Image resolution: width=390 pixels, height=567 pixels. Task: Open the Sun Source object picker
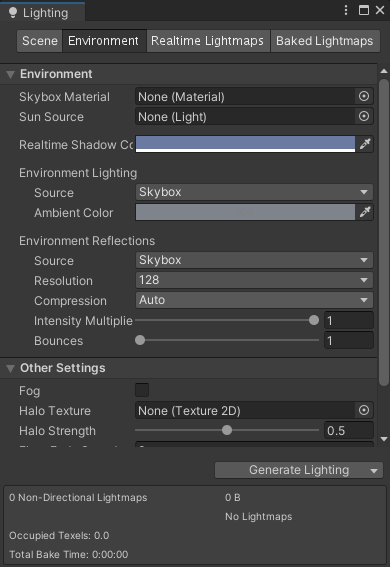[x=364, y=116]
